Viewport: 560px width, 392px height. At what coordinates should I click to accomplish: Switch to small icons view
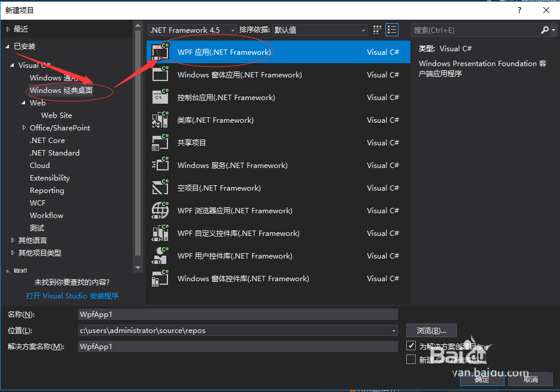coord(377,29)
